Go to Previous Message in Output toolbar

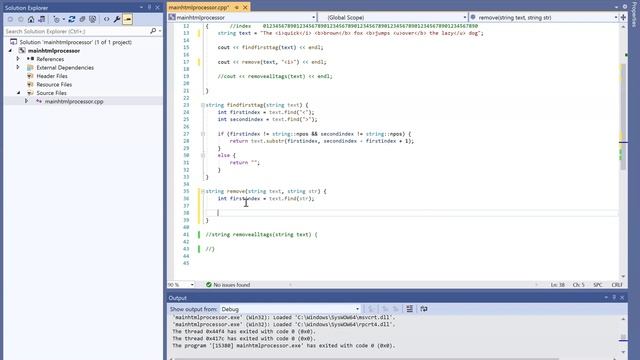(x=385, y=309)
